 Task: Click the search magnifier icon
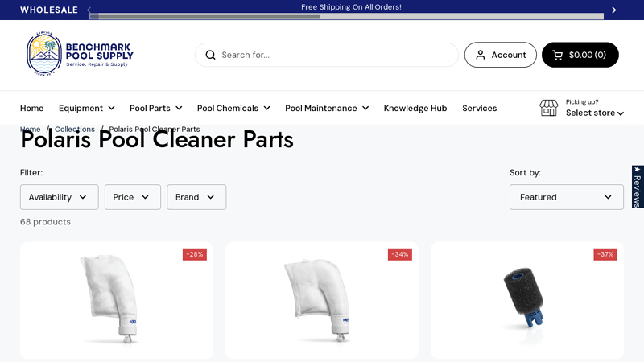pyautogui.click(x=210, y=55)
